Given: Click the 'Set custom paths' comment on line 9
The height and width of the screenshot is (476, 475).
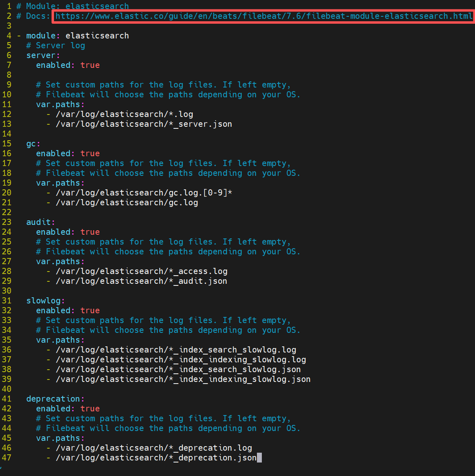Looking at the screenshot, I should [x=163, y=85].
